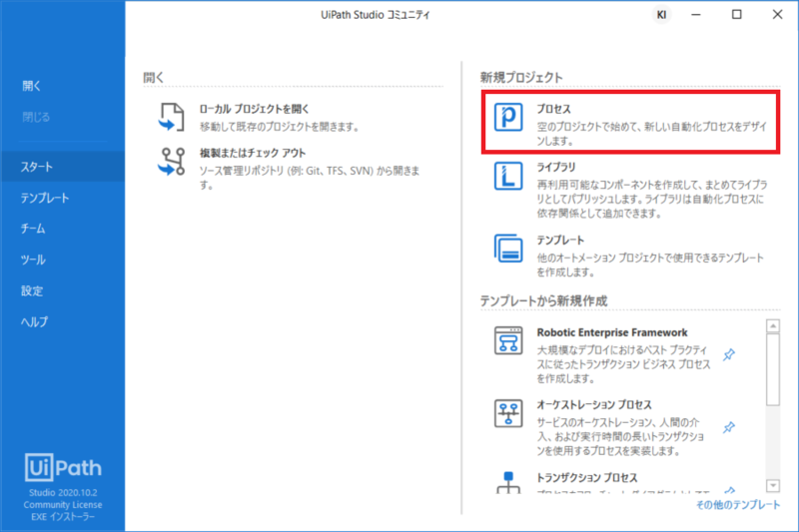Click the open local project icon
Viewport: 799px width, 532px height.
click(172, 117)
